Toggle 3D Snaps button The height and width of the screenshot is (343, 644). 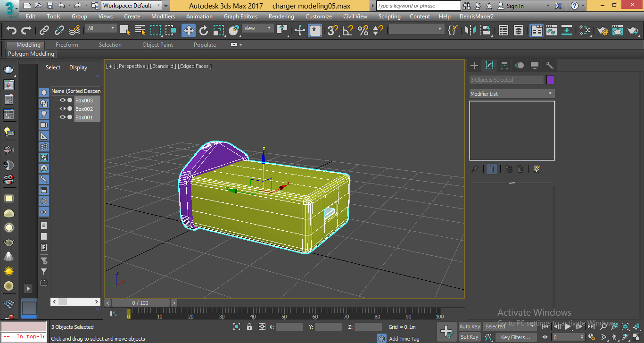(333, 31)
